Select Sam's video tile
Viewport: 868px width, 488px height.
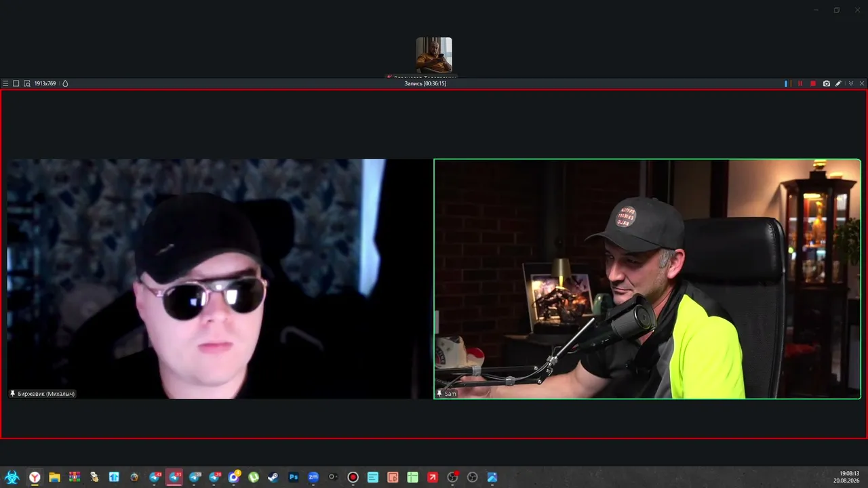click(x=648, y=279)
